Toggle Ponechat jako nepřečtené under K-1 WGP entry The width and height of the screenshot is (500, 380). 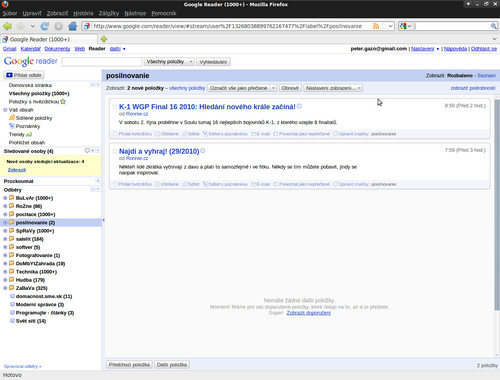coord(301,134)
